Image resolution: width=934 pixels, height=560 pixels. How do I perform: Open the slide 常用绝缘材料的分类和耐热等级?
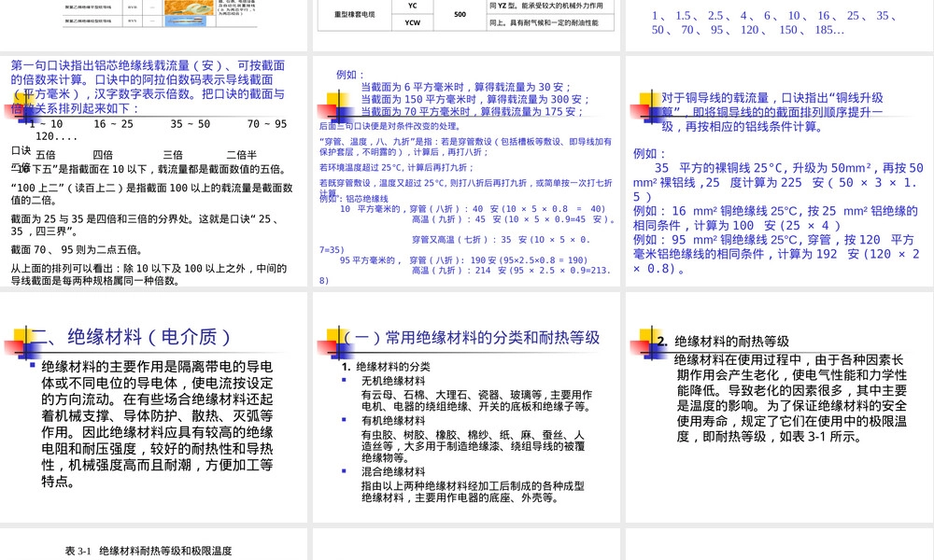466,407
